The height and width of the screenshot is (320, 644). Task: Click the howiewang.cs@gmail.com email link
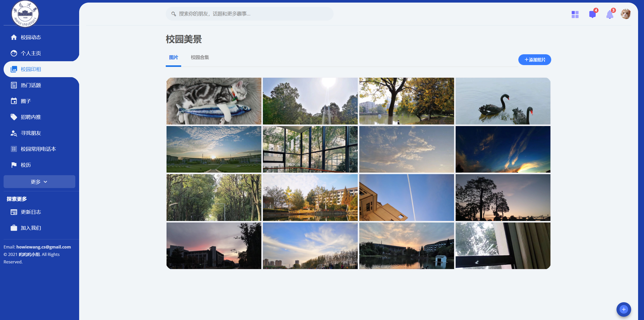tap(43, 247)
